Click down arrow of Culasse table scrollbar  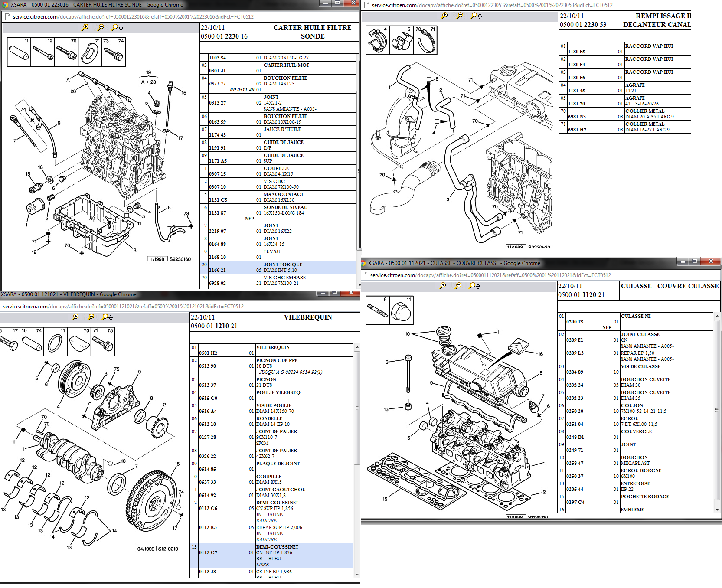tap(717, 510)
